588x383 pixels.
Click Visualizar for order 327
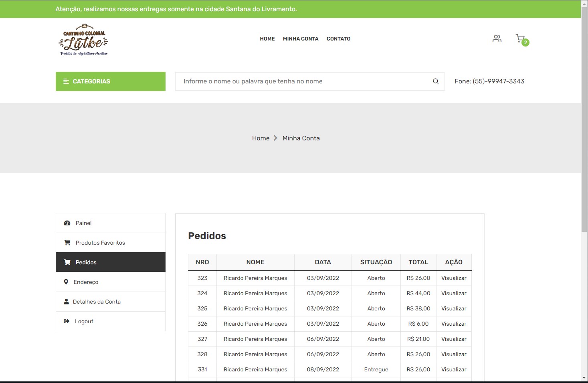pos(454,339)
